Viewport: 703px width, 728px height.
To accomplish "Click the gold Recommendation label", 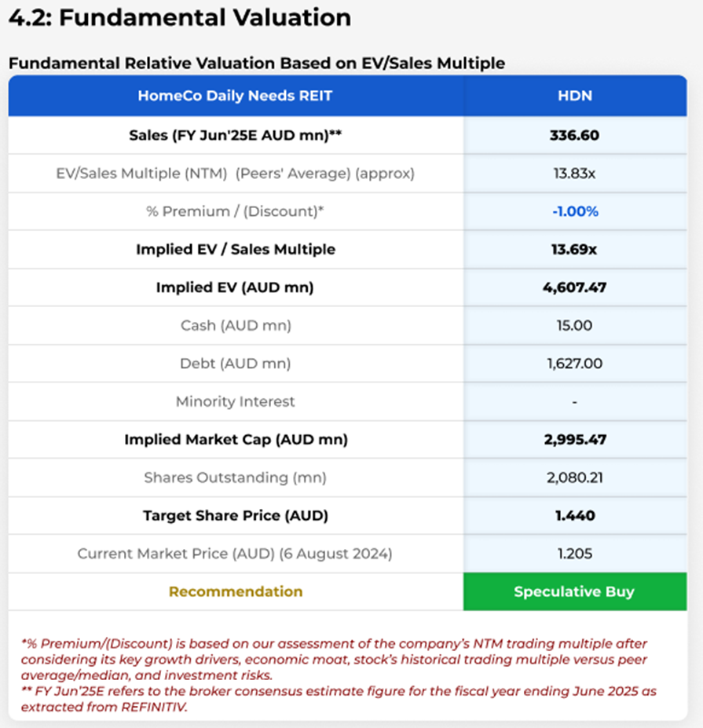I will click(x=235, y=592).
